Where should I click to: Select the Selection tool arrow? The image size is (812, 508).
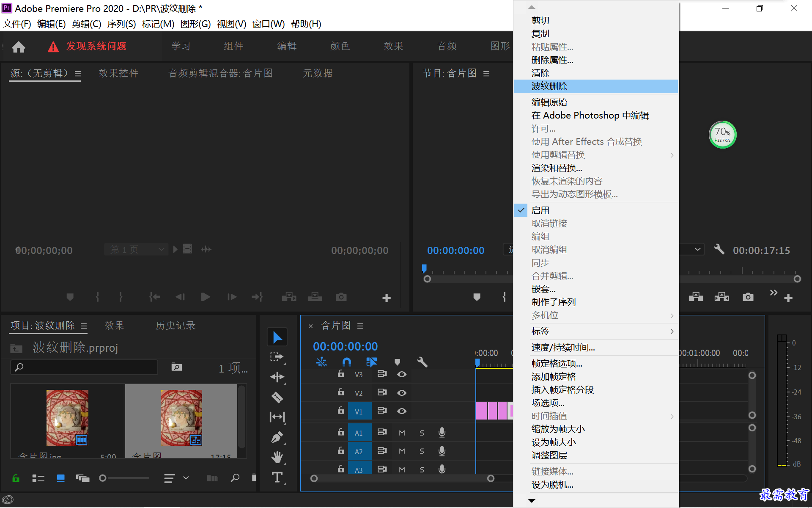click(x=277, y=337)
